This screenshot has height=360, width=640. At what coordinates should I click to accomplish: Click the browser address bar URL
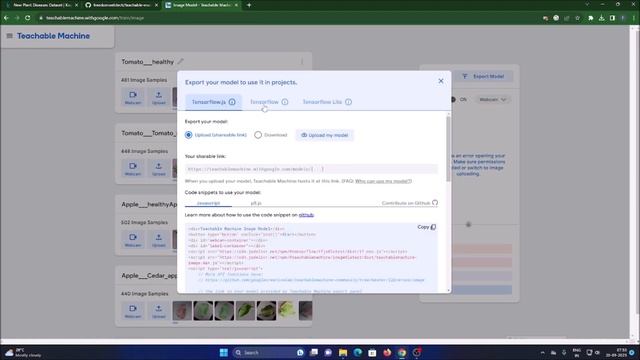pyautogui.click(x=95, y=18)
